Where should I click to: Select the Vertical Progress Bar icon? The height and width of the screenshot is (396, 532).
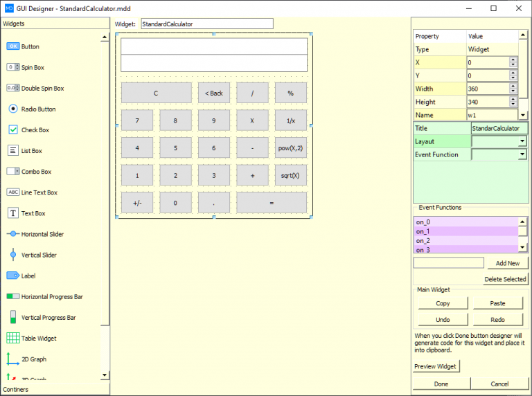pos(13,317)
